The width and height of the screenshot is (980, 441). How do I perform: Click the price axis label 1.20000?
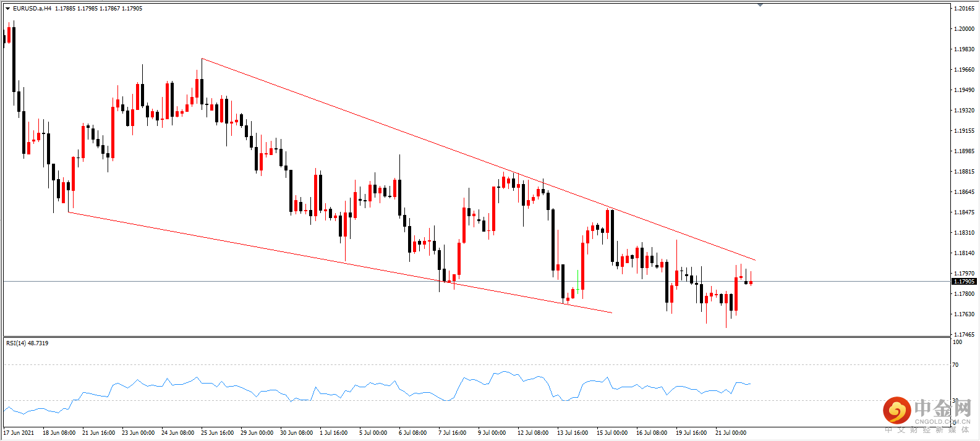[x=965, y=29]
